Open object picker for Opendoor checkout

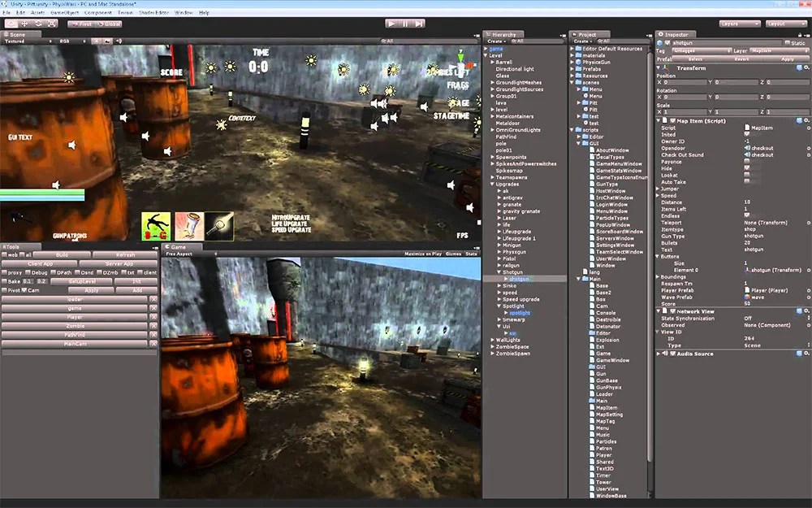click(809, 148)
